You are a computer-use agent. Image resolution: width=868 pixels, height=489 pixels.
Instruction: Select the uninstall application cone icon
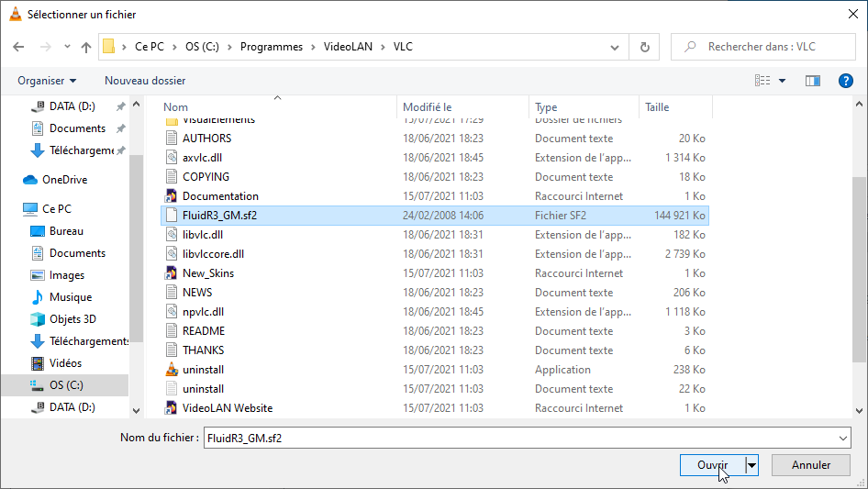point(172,370)
